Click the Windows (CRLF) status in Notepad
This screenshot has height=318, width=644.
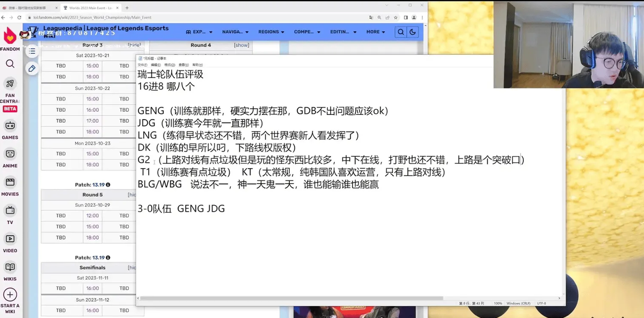click(518, 303)
